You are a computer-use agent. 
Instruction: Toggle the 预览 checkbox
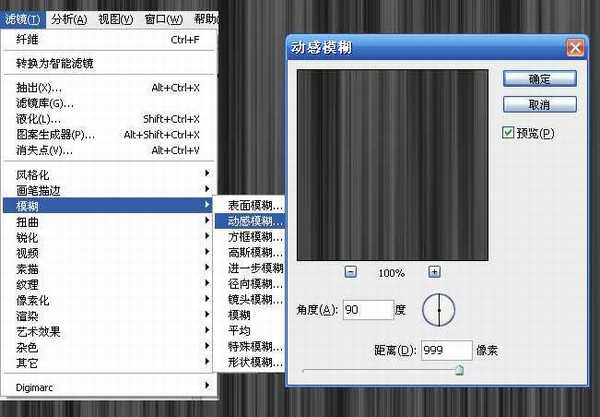tap(509, 133)
